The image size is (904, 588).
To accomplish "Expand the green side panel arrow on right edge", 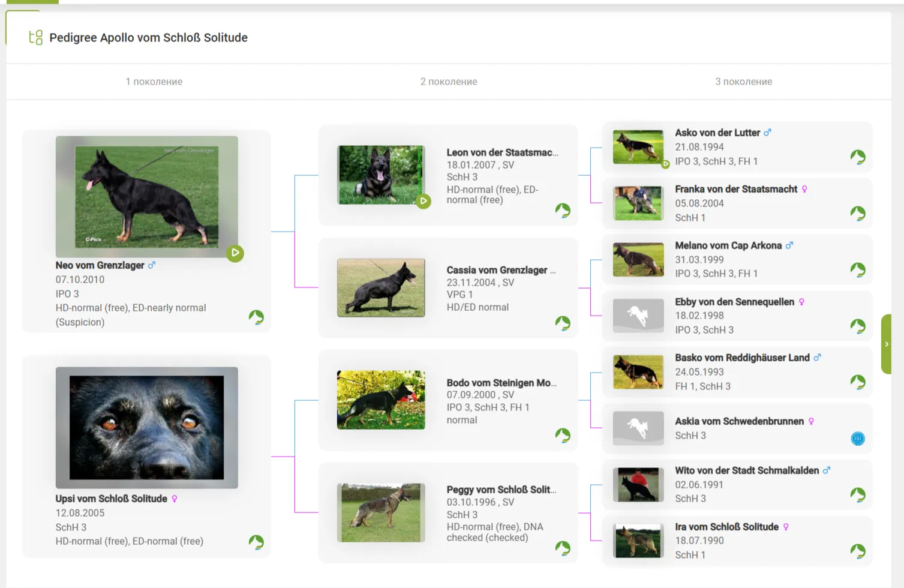I will 887,344.
